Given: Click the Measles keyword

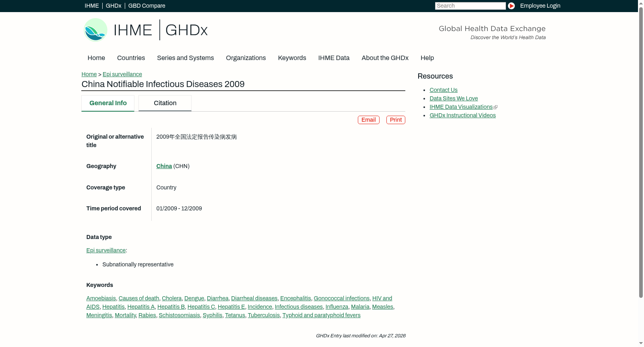Looking at the screenshot, I should pos(382,307).
